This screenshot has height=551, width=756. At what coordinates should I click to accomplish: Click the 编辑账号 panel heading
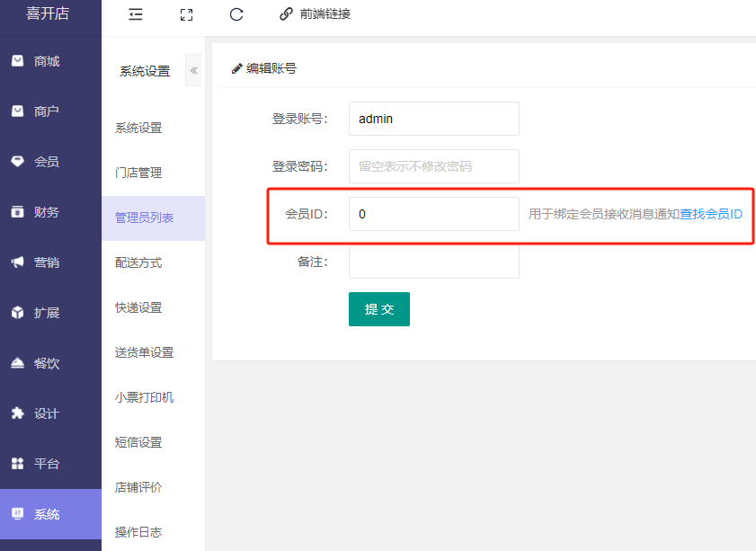pyautogui.click(x=271, y=68)
